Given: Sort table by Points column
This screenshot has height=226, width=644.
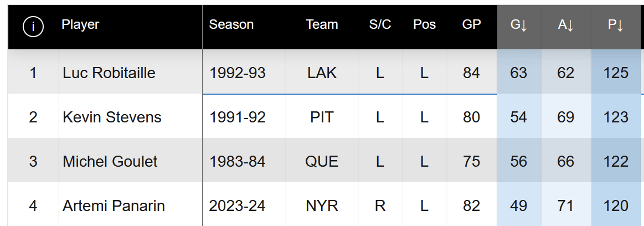Looking at the screenshot, I should click(x=616, y=25).
